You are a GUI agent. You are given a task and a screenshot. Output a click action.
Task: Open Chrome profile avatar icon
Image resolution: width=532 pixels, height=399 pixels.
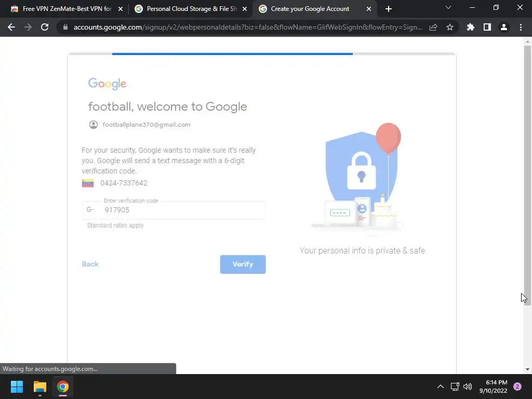tap(504, 27)
